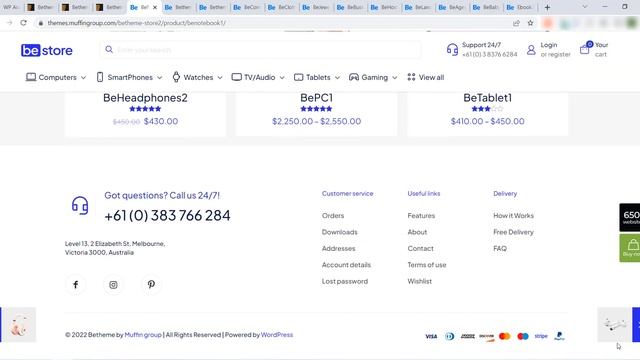This screenshot has height=360, width=640.
Task: Open the Computers menu item
Action: [58, 77]
